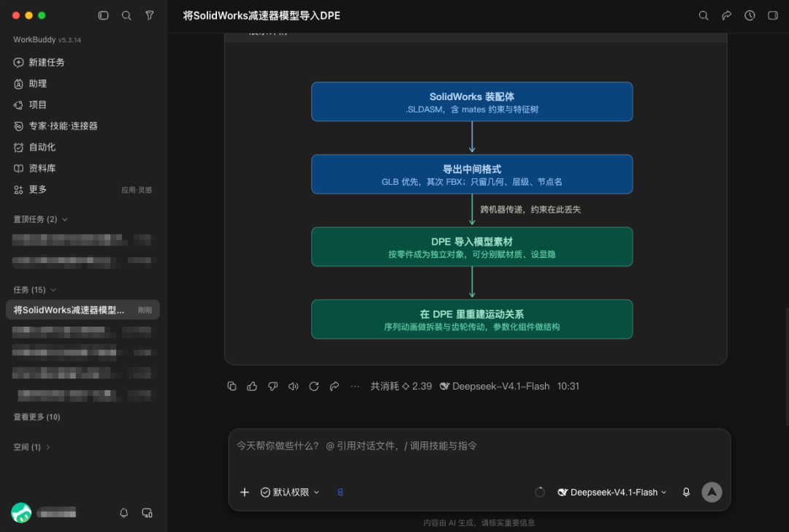Click the 跨机器传递，约束在此丢失 label
This screenshot has width=789, height=532.
[x=530, y=210]
